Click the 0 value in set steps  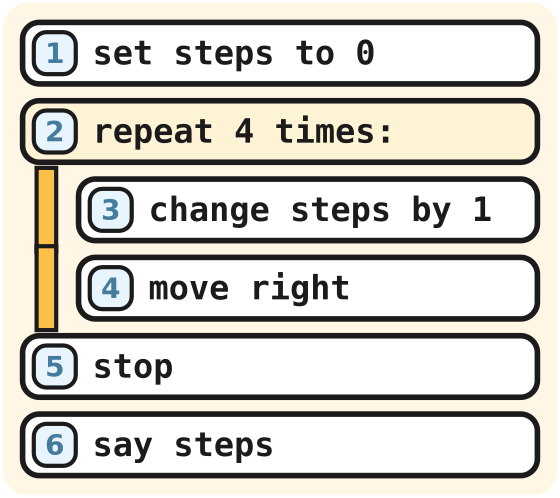coord(365,53)
